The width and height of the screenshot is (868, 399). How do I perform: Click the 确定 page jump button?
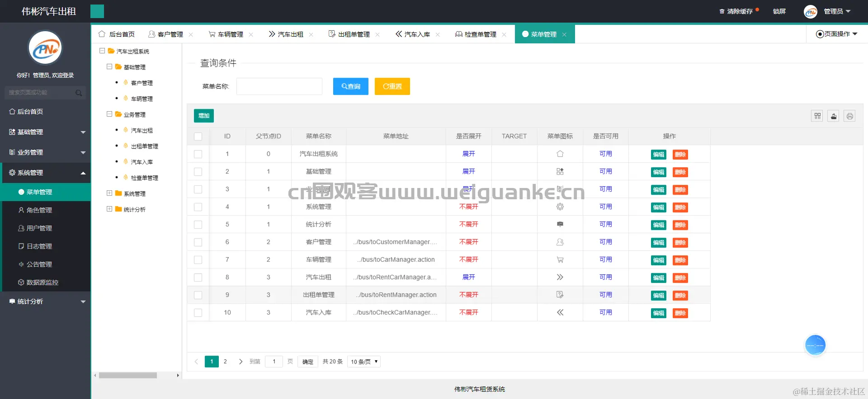pyautogui.click(x=308, y=361)
